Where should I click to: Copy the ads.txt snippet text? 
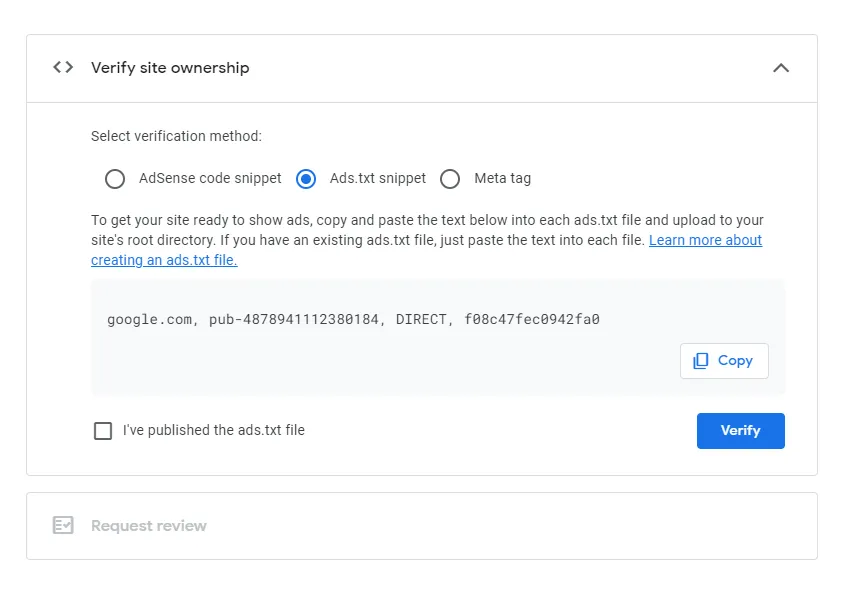click(x=724, y=360)
